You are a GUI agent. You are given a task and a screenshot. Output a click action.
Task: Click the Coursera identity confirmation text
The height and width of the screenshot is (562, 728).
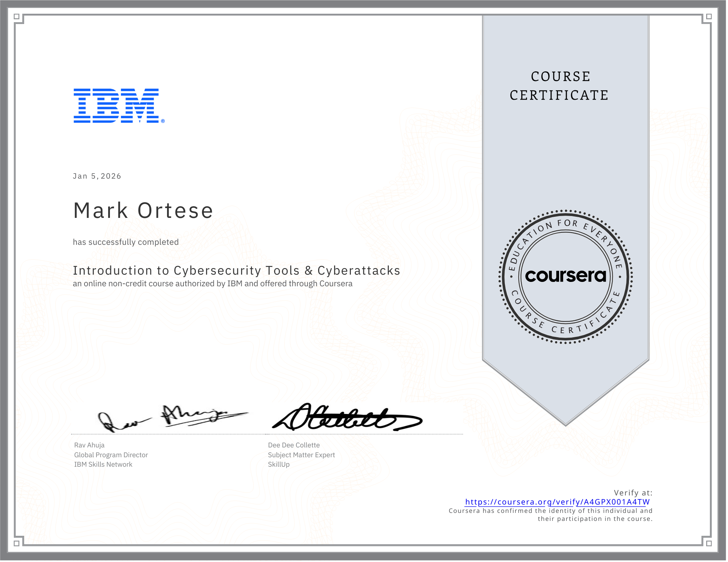tap(550, 514)
